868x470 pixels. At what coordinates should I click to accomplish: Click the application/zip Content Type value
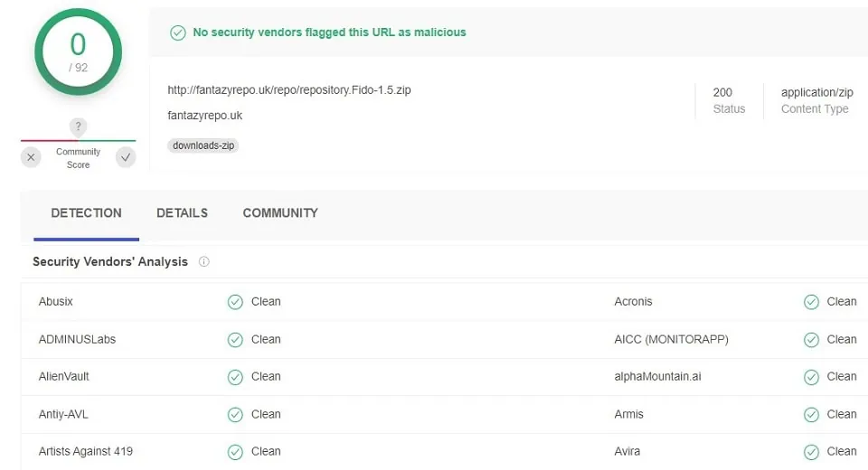click(817, 92)
